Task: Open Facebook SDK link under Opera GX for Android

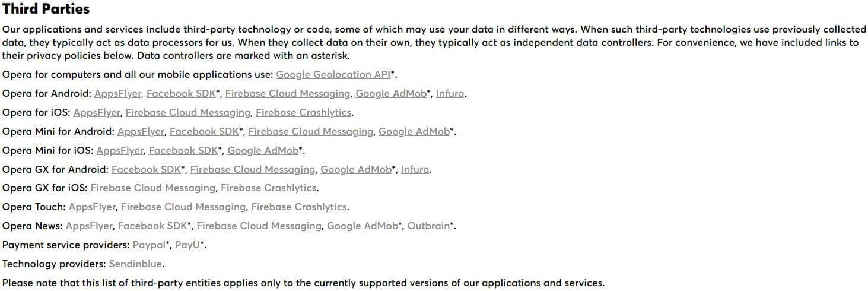Action: [146, 169]
